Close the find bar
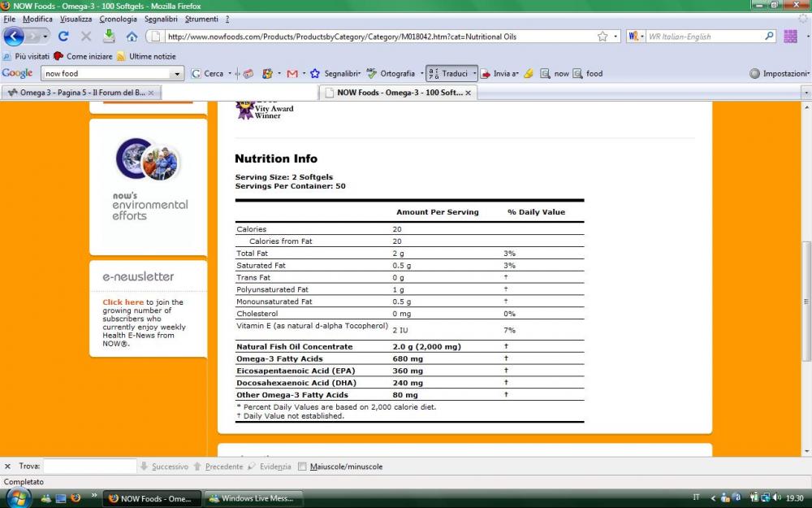The width and height of the screenshot is (812, 508). 7,467
